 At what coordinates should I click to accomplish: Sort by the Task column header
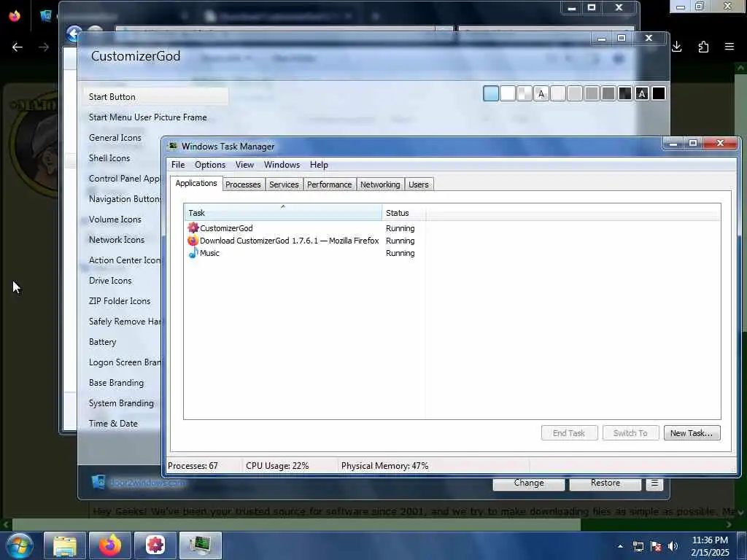tap(283, 212)
